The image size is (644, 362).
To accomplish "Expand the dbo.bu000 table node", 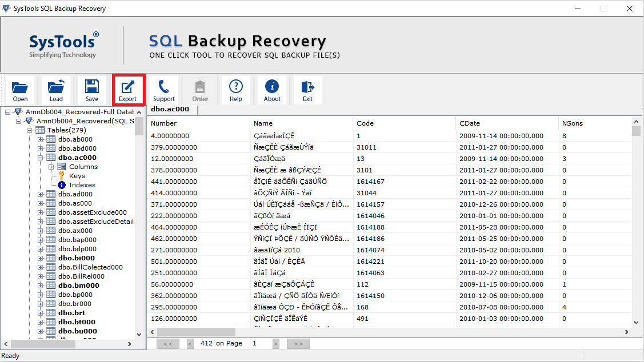I will tap(40, 331).
